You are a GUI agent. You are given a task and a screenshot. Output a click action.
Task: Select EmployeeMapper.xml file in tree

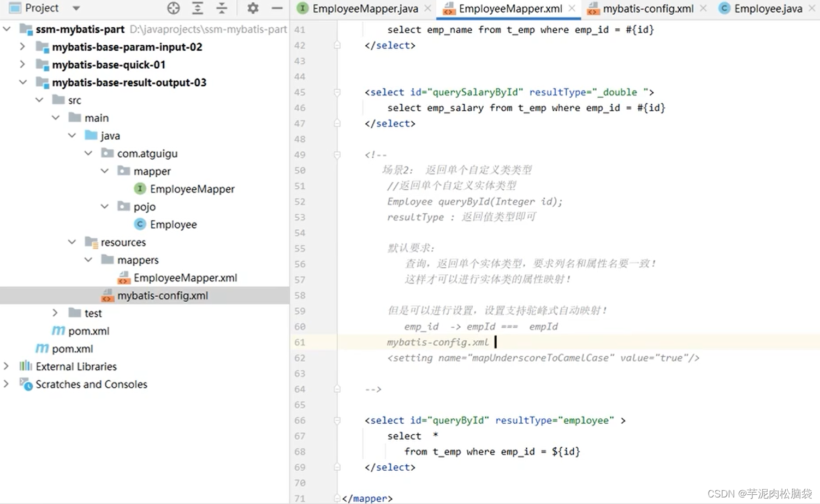pos(185,278)
